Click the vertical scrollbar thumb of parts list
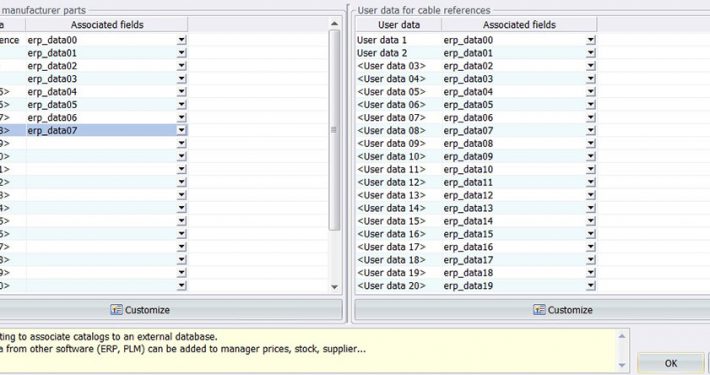The image size is (710, 375). point(334,130)
